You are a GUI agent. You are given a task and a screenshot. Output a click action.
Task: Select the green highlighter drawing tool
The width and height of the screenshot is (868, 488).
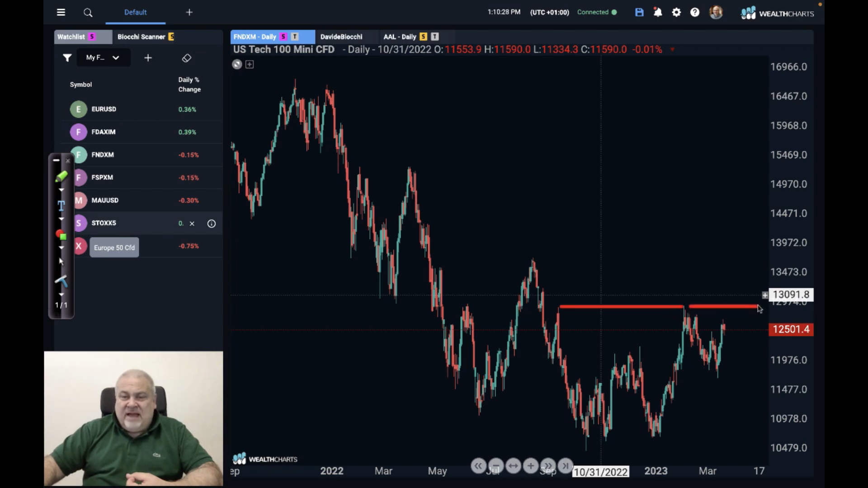(61, 176)
